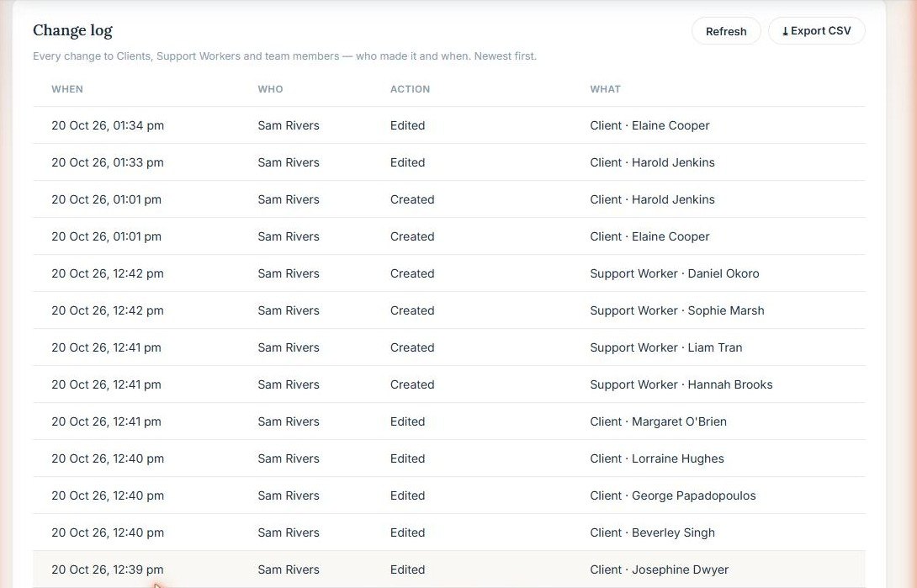Click Support Worker · Hannah Brooks entry
The width and height of the screenshot is (917, 588).
click(x=681, y=384)
